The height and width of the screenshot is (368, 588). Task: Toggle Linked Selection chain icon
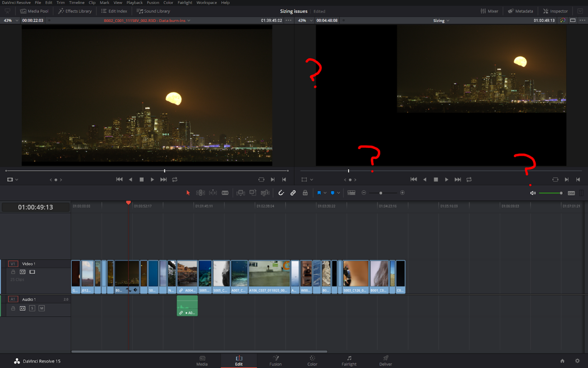293,193
